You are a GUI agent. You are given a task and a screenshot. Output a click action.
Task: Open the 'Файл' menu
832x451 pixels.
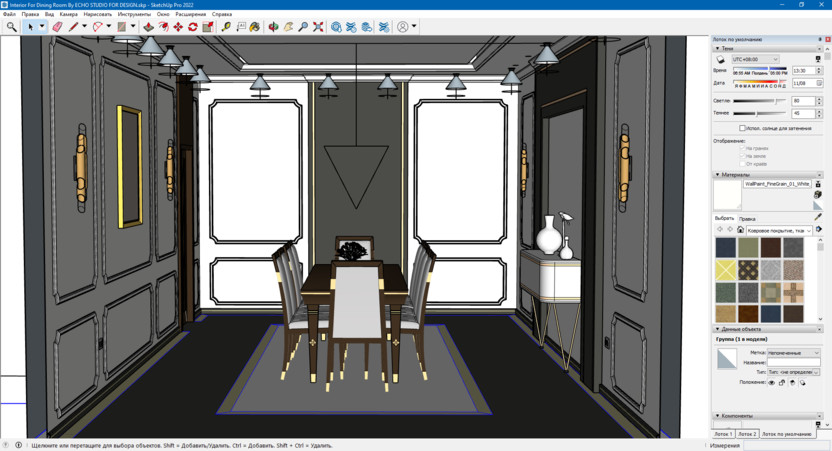(9, 14)
